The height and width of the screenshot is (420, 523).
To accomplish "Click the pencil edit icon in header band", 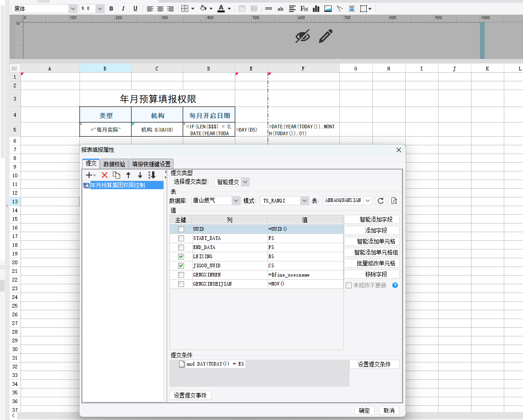I will click(x=326, y=36).
